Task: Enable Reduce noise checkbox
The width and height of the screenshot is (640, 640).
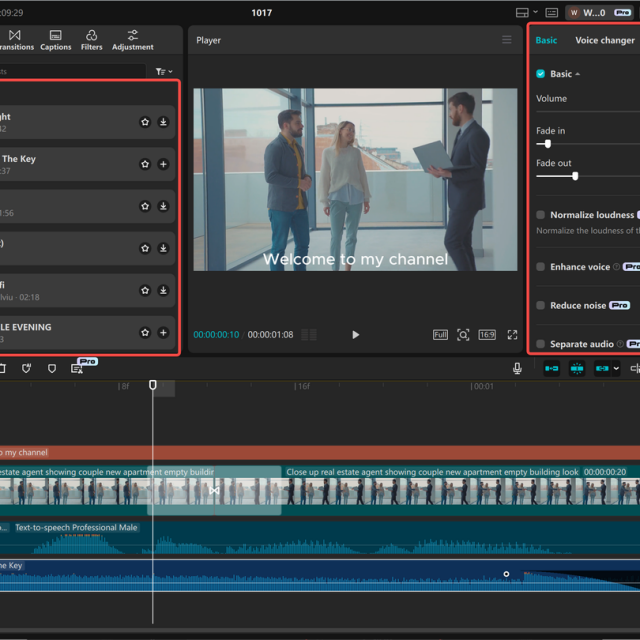Action: point(541,305)
